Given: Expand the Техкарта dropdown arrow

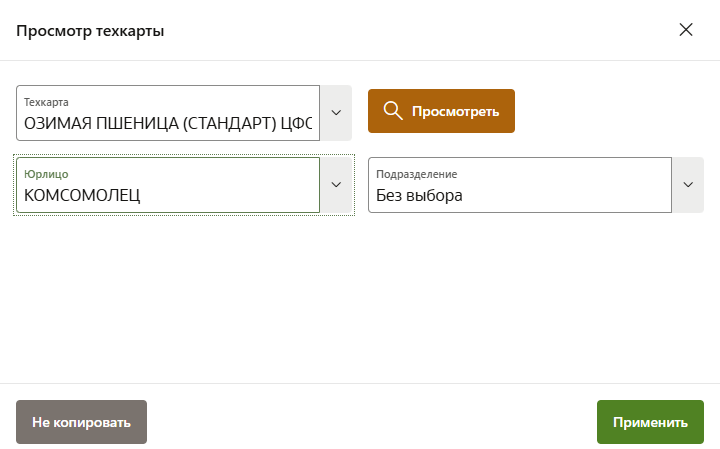Looking at the screenshot, I should tap(336, 112).
